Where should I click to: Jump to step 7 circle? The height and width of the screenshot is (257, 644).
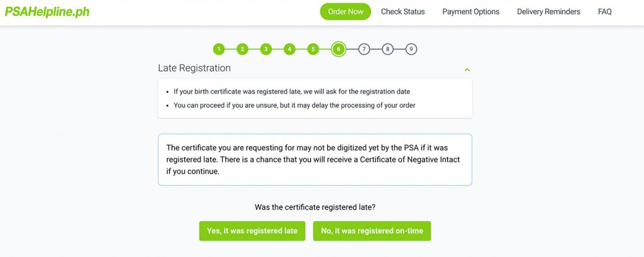click(x=364, y=49)
